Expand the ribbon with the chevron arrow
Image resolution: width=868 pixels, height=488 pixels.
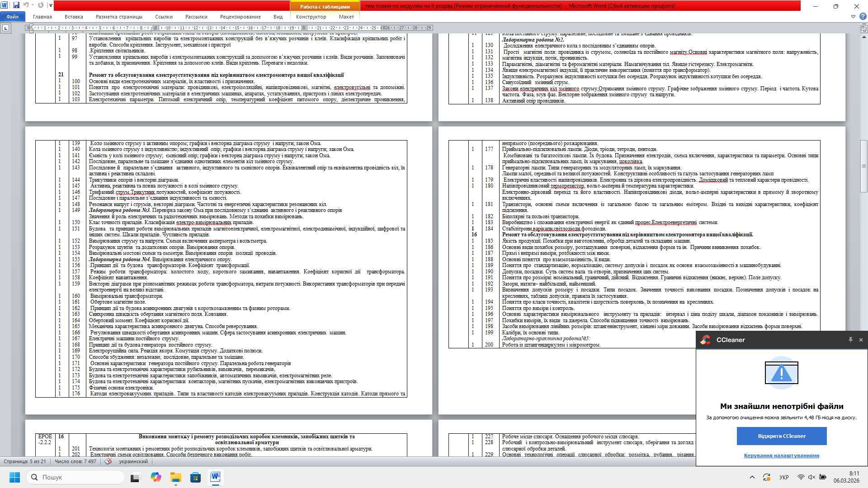click(853, 17)
